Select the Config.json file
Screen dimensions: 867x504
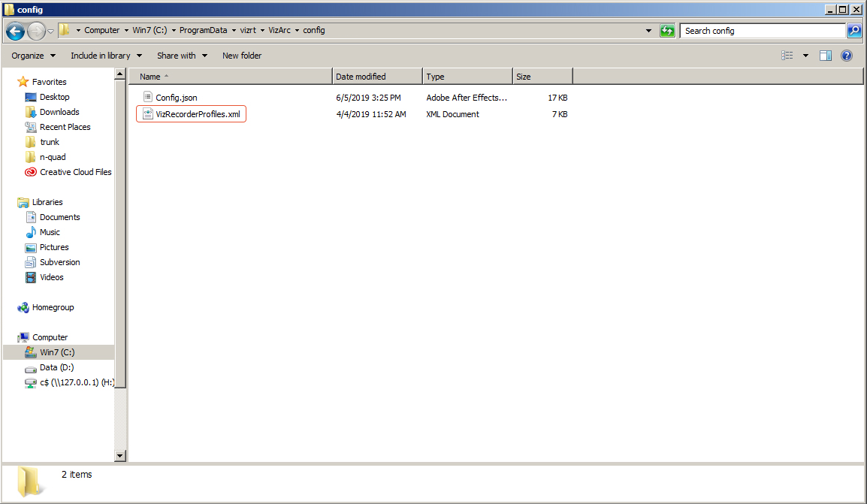[x=176, y=98]
